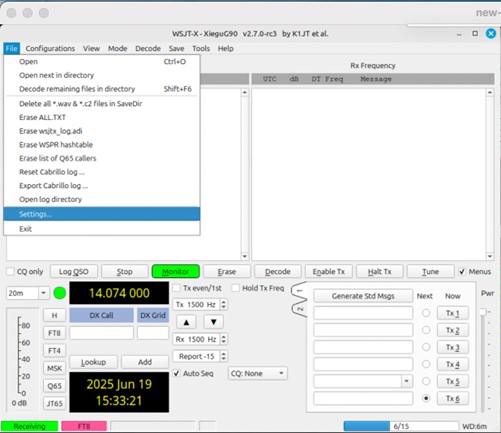Click the Add button
Screen dimensions: 501x433
point(145,362)
